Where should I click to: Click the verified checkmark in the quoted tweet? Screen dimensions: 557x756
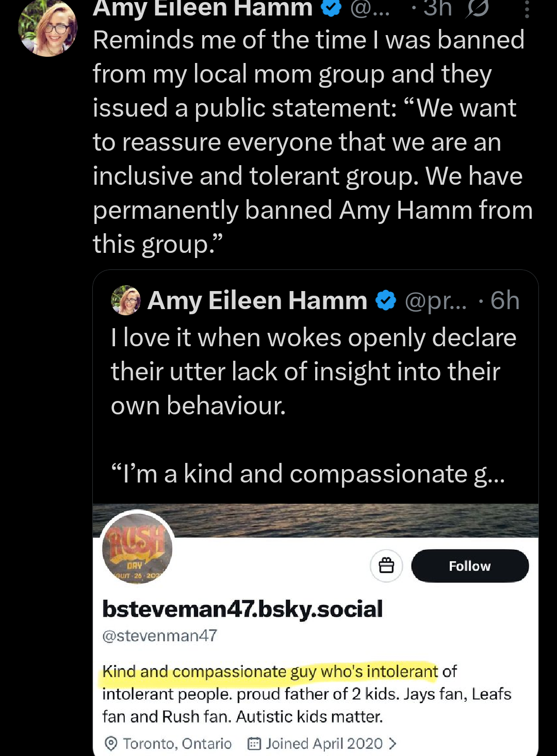tap(385, 299)
